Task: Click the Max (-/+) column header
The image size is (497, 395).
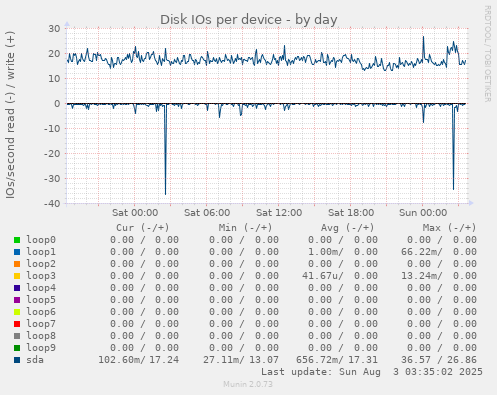Action: click(449, 228)
